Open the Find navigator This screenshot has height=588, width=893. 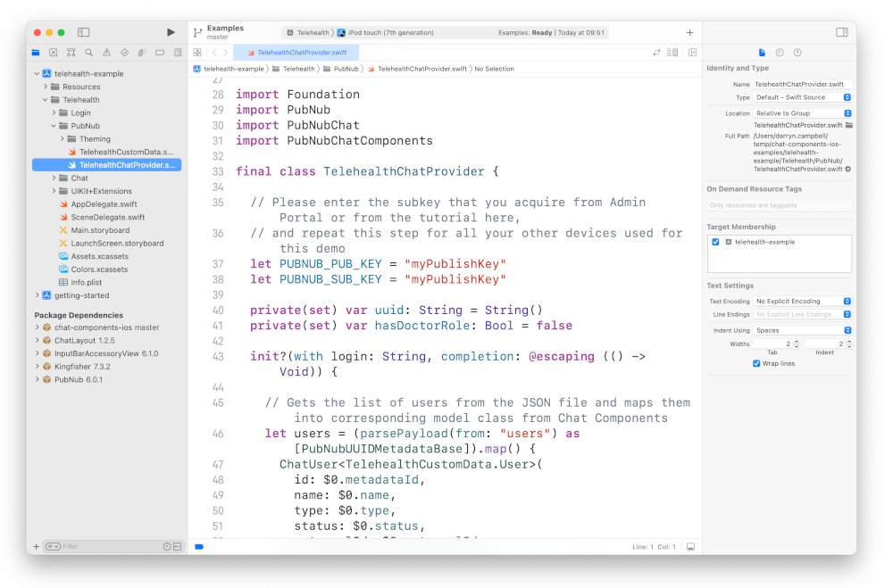point(89,51)
